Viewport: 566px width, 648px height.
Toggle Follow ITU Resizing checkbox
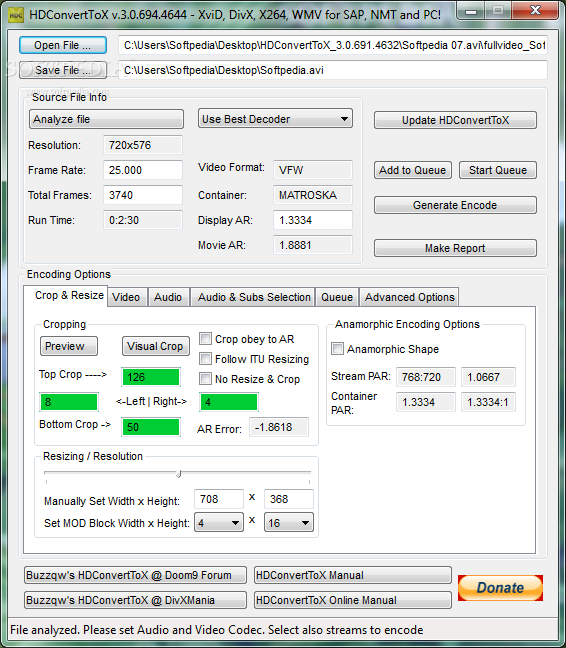[x=205, y=358]
